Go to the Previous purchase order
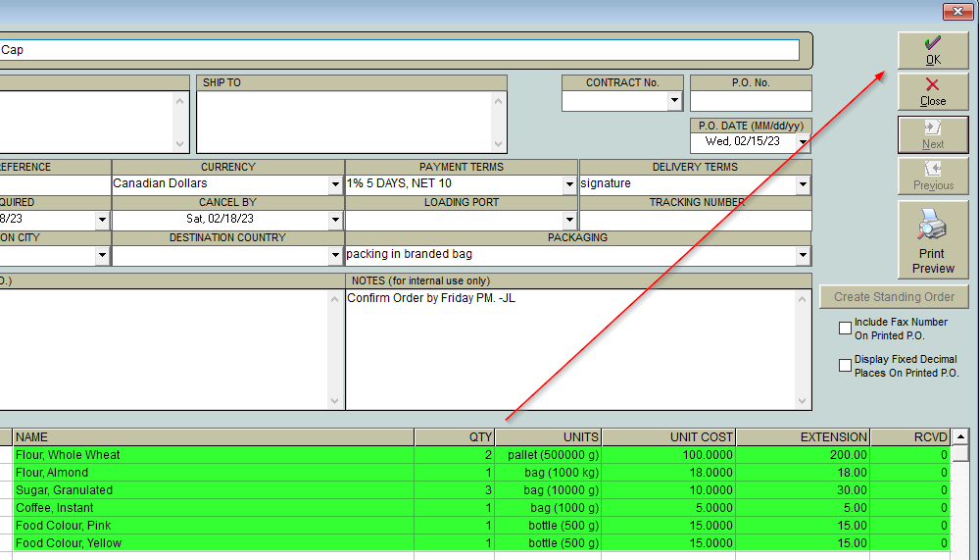Image resolution: width=980 pixels, height=560 pixels. pyautogui.click(x=933, y=176)
